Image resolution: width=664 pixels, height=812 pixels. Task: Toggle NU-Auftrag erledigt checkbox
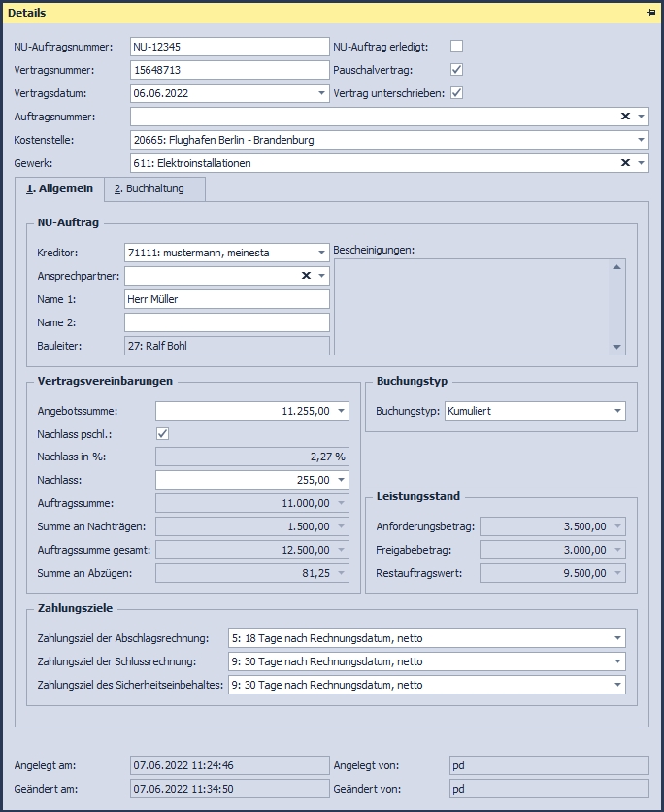456,47
